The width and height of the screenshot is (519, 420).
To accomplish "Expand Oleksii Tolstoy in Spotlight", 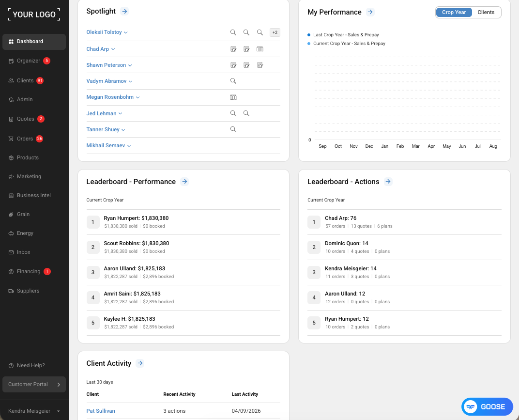I will (107, 32).
